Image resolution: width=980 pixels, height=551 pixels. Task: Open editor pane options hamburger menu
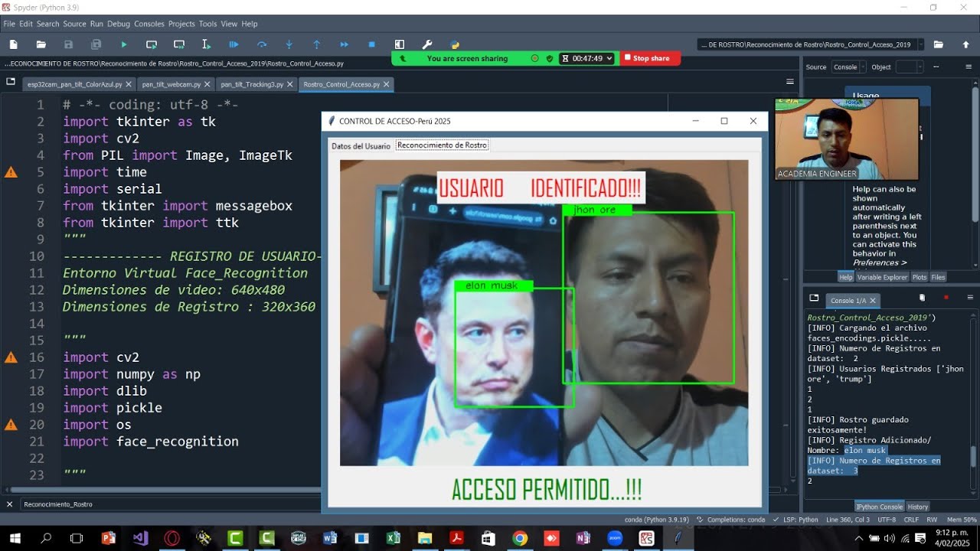tap(790, 81)
